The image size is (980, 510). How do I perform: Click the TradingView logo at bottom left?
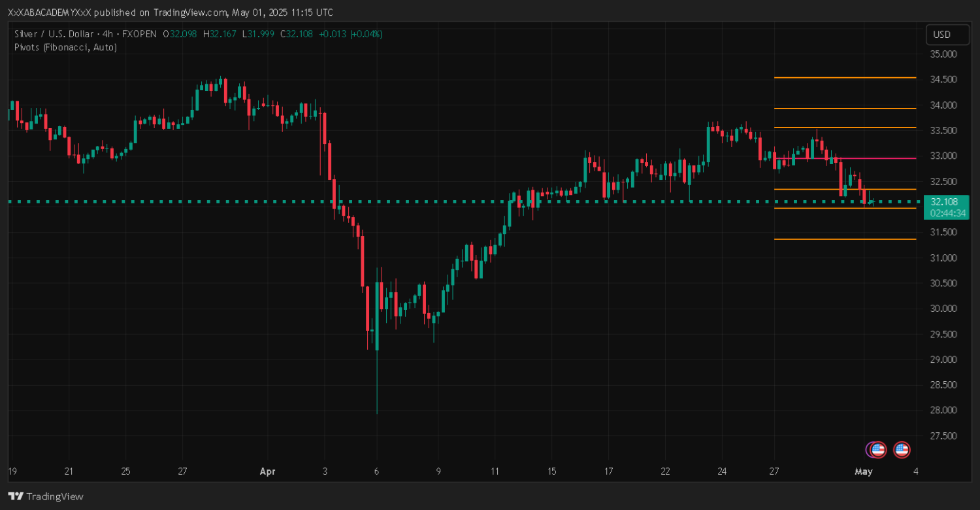coord(46,496)
